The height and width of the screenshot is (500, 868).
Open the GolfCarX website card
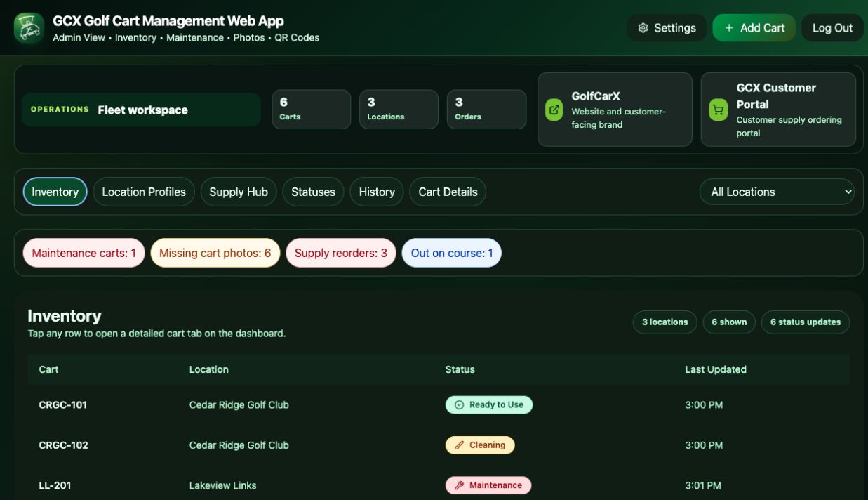click(x=615, y=110)
